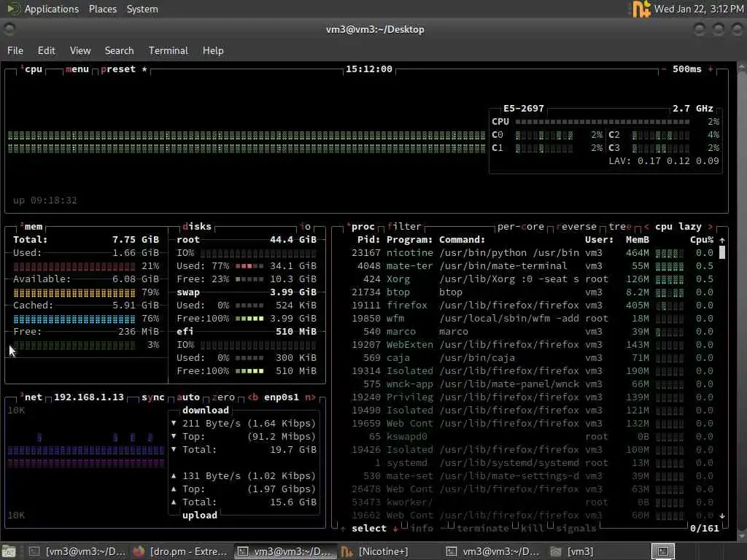Toggle net sync scaling
The height and width of the screenshot is (560, 747).
(x=153, y=397)
